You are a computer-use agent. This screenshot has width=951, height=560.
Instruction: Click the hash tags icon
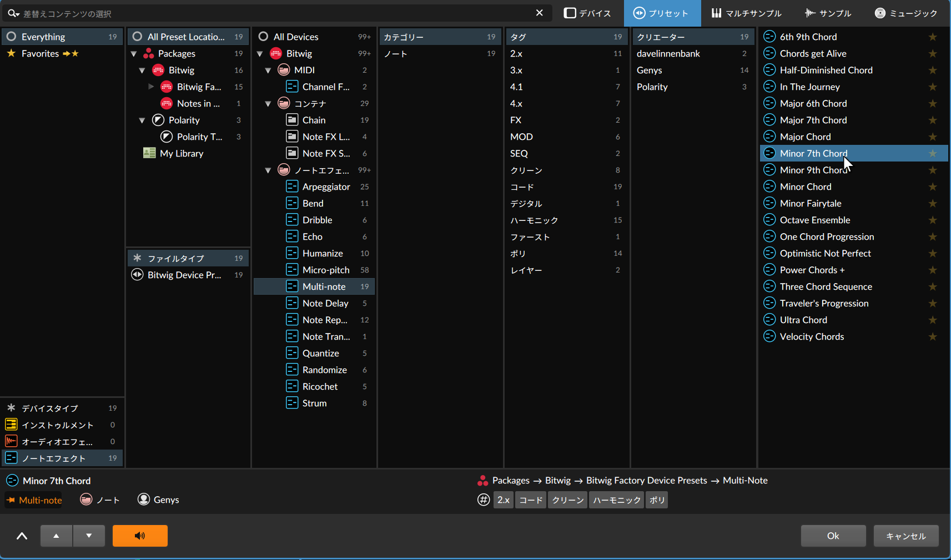(x=484, y=500)
